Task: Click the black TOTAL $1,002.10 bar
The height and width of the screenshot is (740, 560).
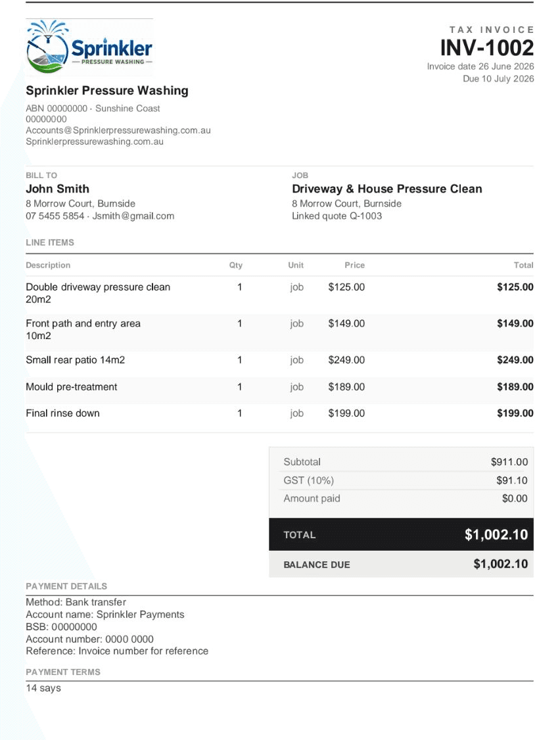Action: coord(402,534)
